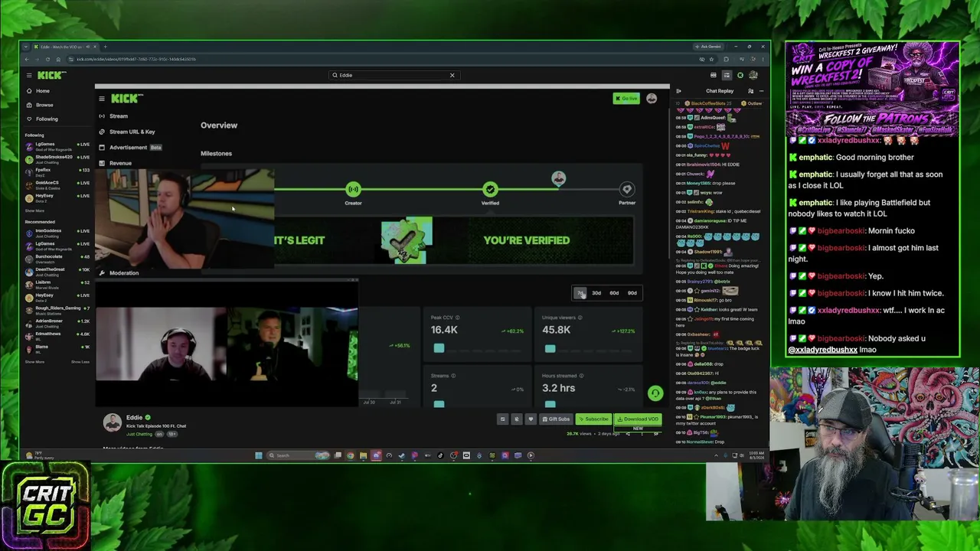Screen dimensions: 980x551
Task: Click the dashboard profile avatar in the video
Action: [x=652, y=99]
